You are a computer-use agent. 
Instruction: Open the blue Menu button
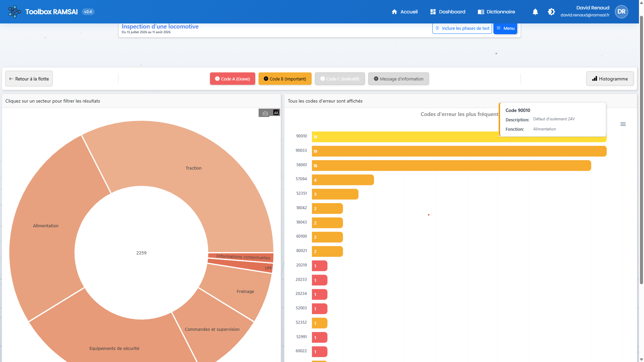(505, 28)
